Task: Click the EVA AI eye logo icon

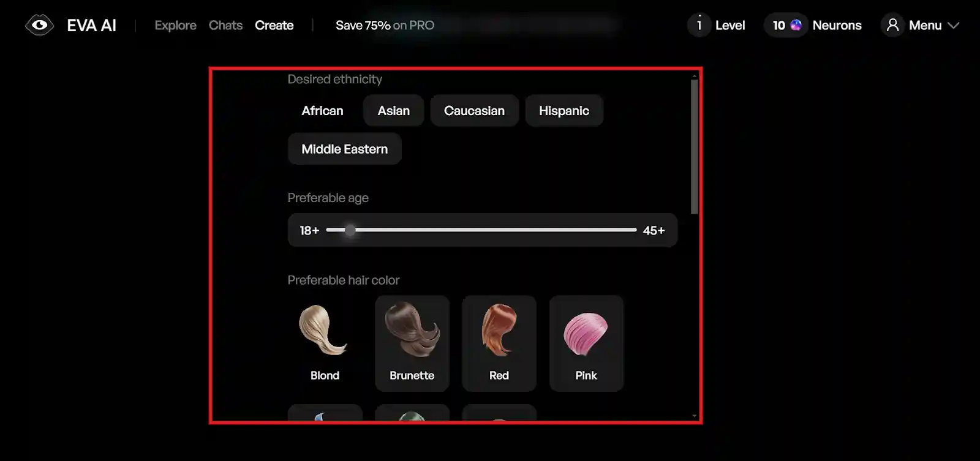Action: (x=39, y=25)
